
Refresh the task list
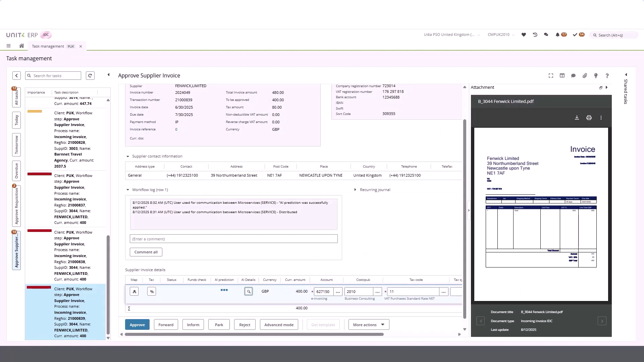tap(90, 75)
